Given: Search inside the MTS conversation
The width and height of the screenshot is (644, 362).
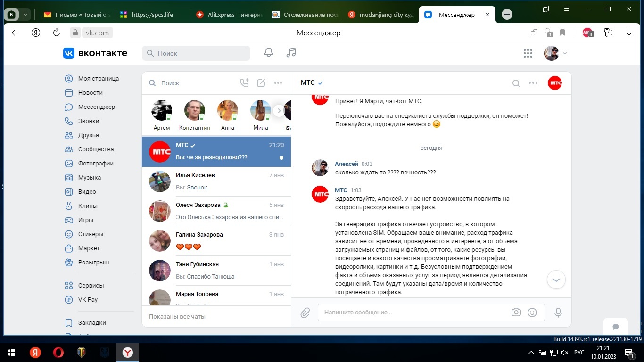Looking at the screenshot, I should (516, 83).
